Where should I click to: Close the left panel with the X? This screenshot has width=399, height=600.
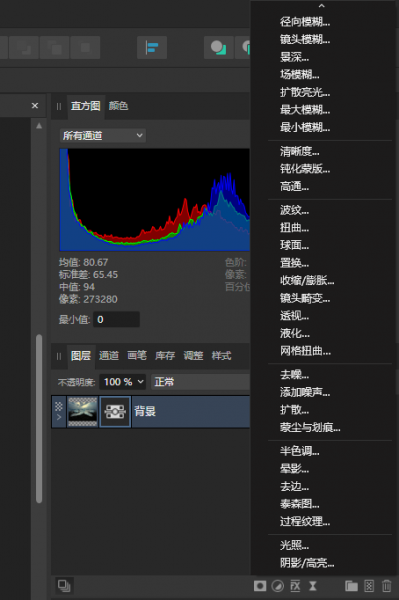point(35,106)
